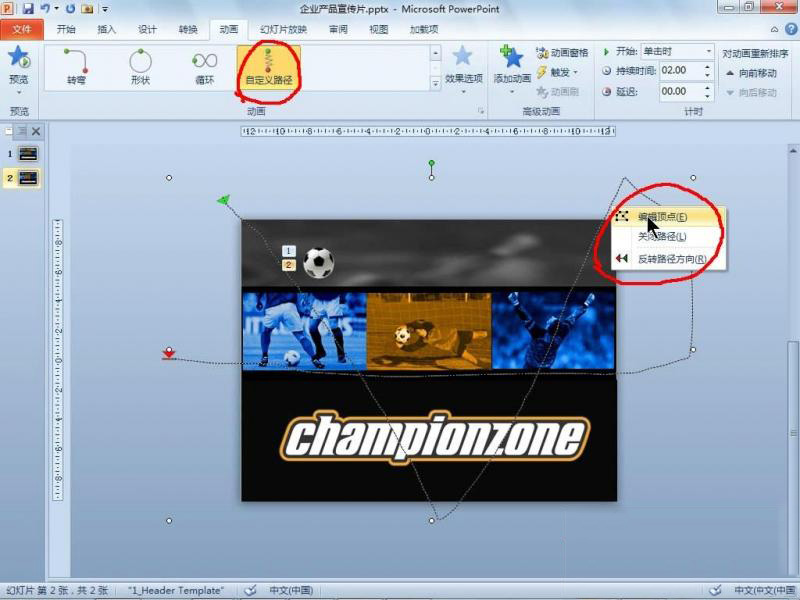Increase the Delay (延迟) spinner value

point(707,88)
